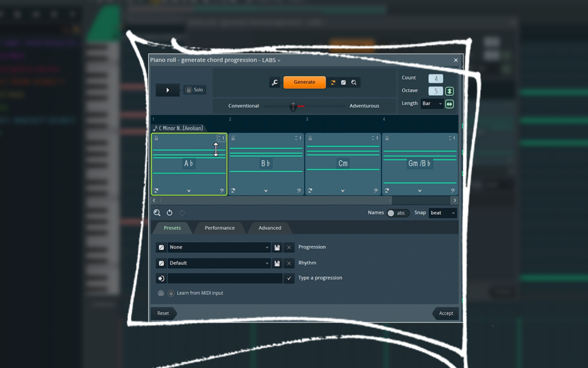Switch to the Advanced tab
The height and width of the screenshot is (368, 588).
click(270, 228)
